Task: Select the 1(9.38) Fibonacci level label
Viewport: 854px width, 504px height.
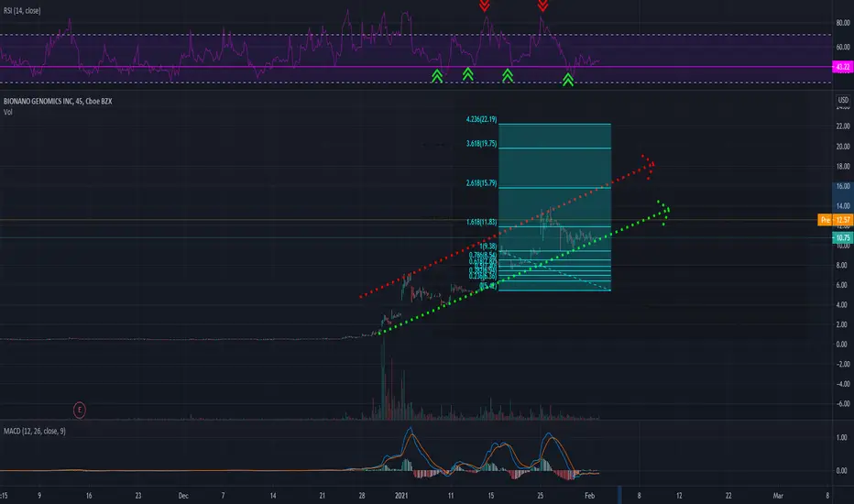Action: 488,247
